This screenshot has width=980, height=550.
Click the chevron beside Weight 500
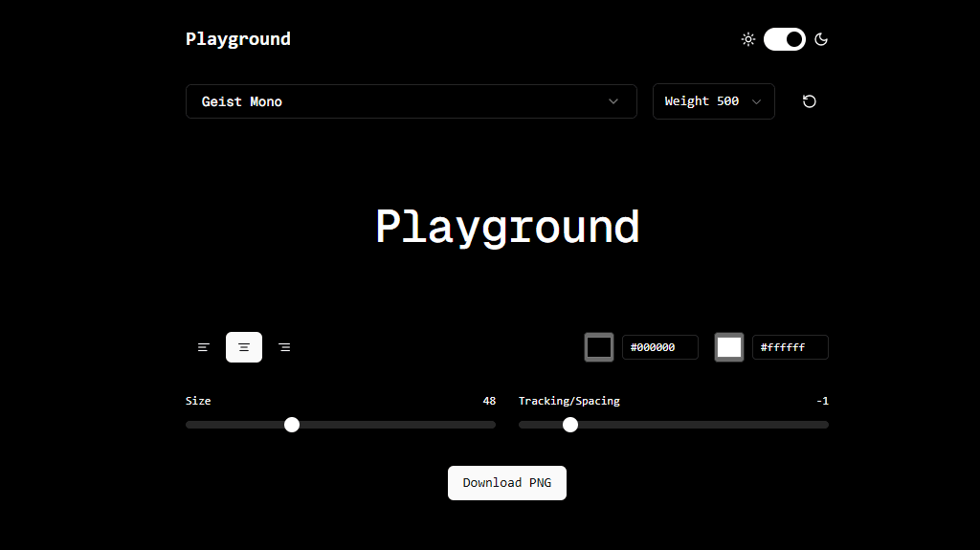pos(757,101)
